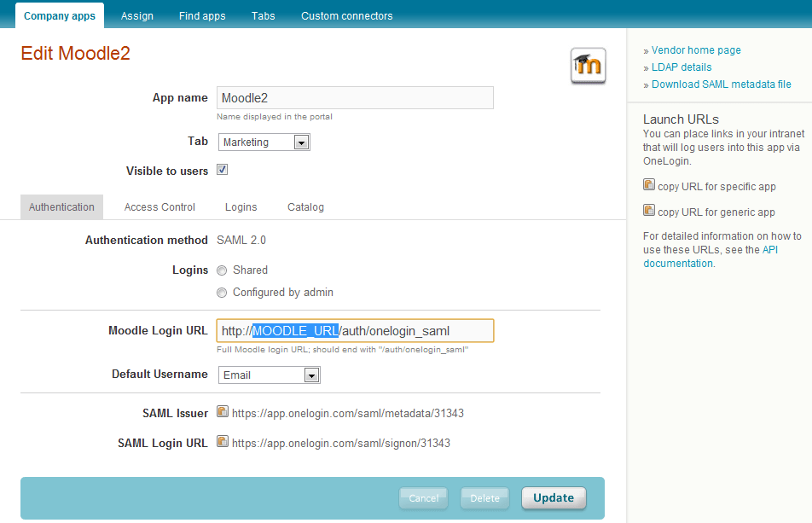The width and height of the screenshot is (812, 523).
Task: Copy the SAML Login URL
Action: (x=222, y=443)
